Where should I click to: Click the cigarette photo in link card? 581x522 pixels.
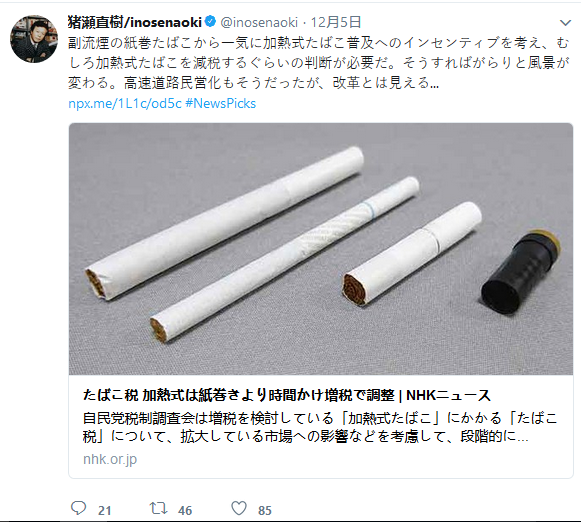[321, 249]
